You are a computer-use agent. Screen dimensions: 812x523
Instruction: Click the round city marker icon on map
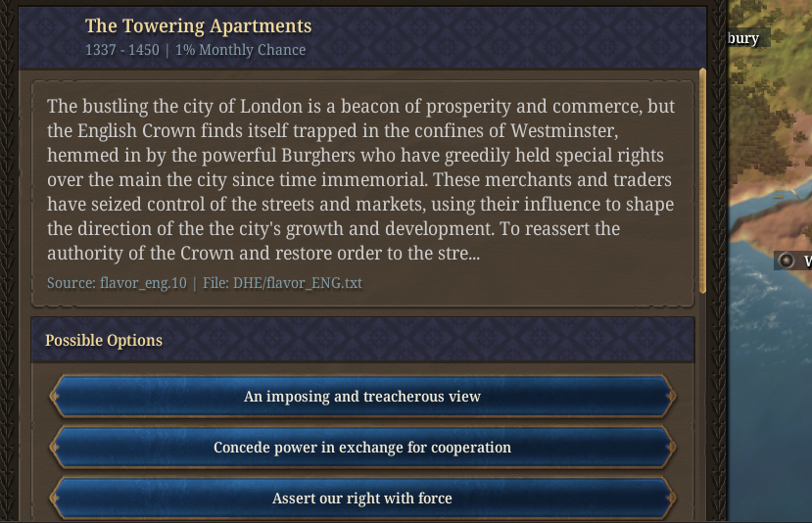787,261
